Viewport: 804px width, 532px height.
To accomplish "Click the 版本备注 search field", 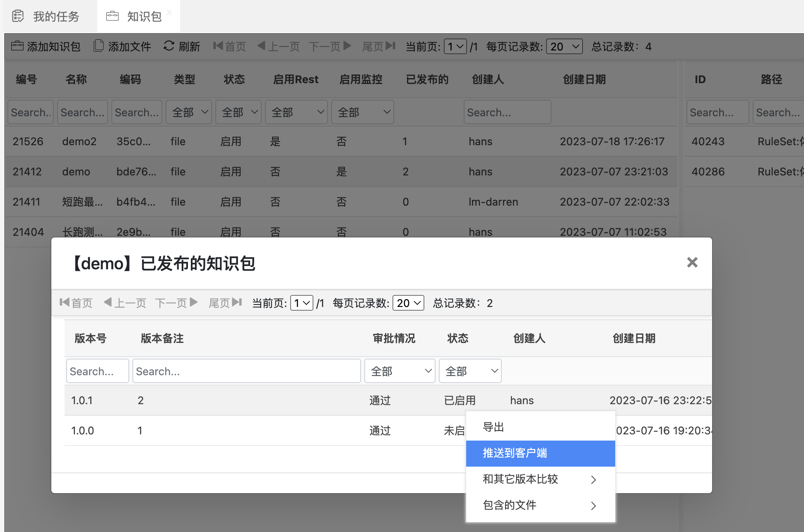I will 246,371.
